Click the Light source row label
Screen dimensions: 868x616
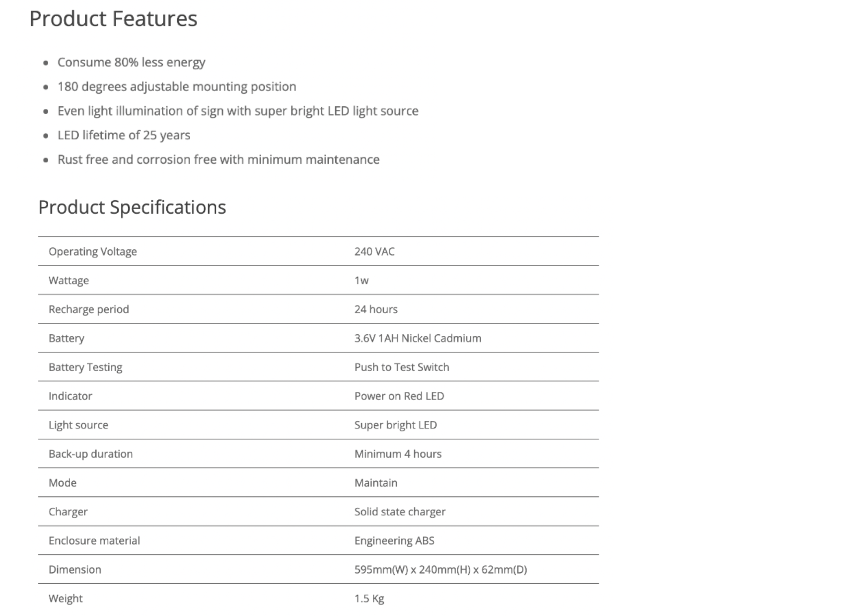78,425
